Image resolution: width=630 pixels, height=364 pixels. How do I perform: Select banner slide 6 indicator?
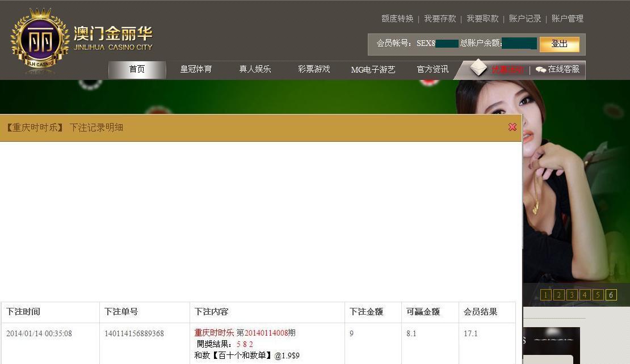(611, 295)
